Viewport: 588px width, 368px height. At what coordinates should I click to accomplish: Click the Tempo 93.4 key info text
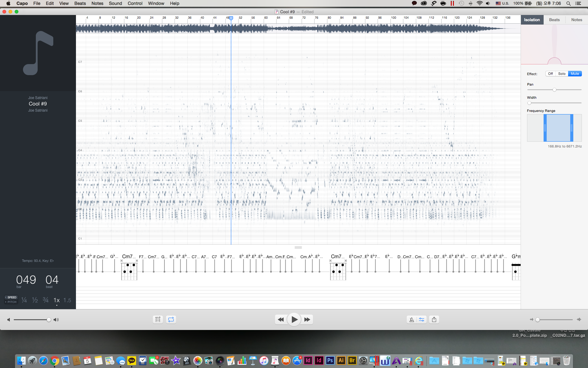click(x=38, y=261)
